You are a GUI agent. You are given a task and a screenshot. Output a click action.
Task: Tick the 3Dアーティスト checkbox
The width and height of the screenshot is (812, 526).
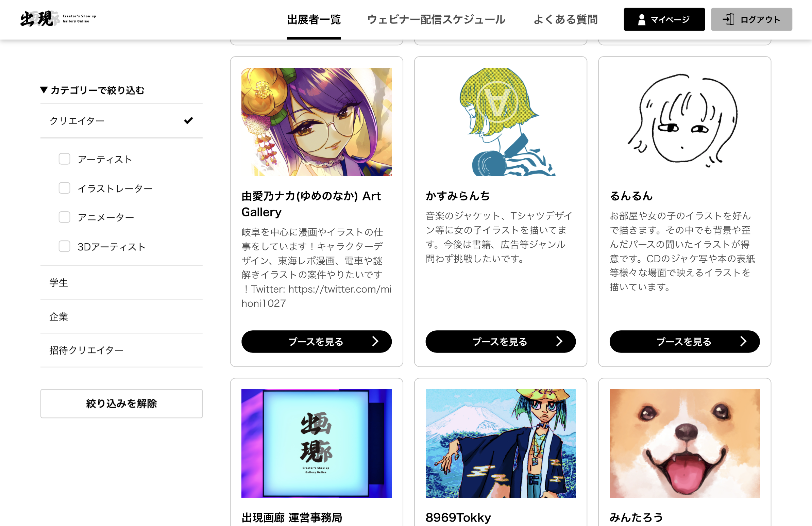[65, 246]
